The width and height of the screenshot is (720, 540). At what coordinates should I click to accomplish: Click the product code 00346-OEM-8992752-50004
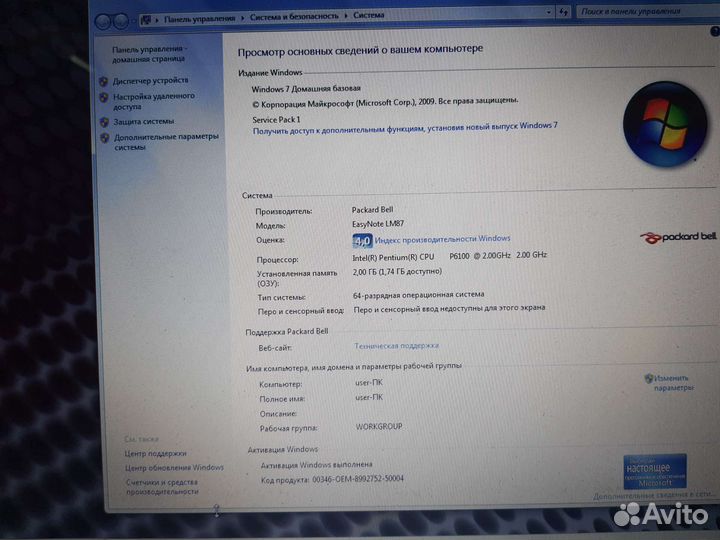358,479
